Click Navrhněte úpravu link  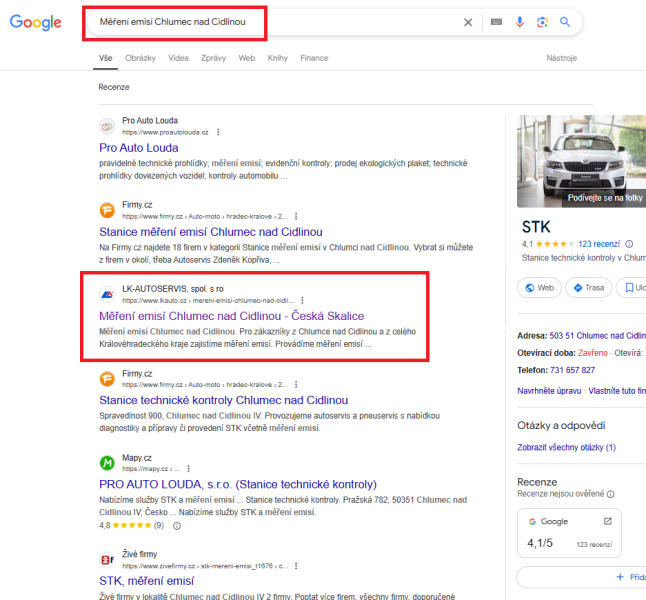point(549,391)
